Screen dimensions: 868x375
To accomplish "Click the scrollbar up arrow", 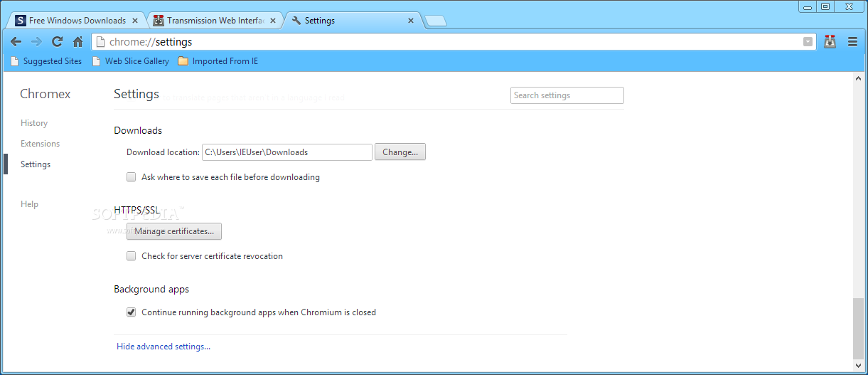I will click(859, 78).
